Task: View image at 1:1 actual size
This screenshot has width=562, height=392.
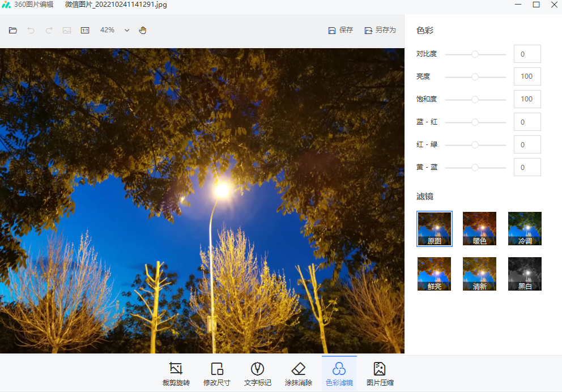Action: [85, 30]
